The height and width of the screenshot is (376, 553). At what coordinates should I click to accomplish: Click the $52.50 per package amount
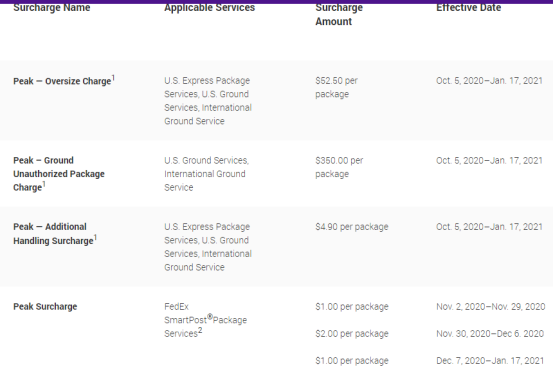(x=336, y=87)
